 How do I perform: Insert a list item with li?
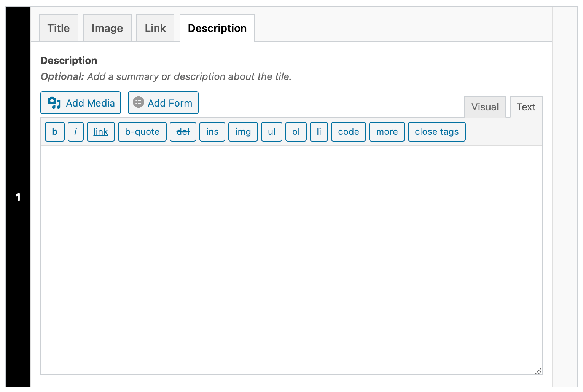319,132
